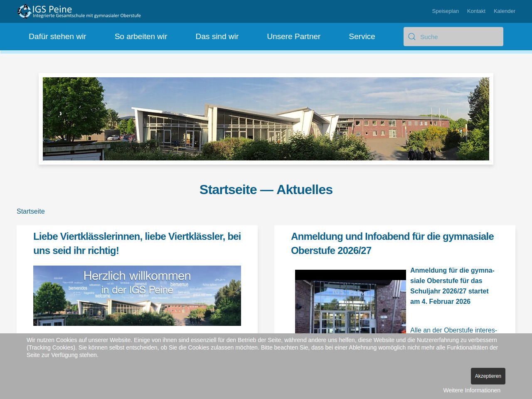Image resolution: width=532 pixels, height=399 pixels.
Task: Open the Speiseplan link
Action: click(445, 11)
